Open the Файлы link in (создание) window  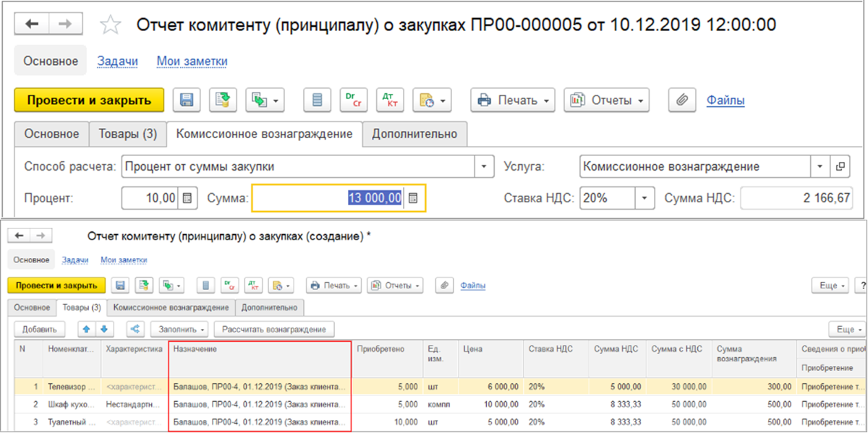coord(473,286)
